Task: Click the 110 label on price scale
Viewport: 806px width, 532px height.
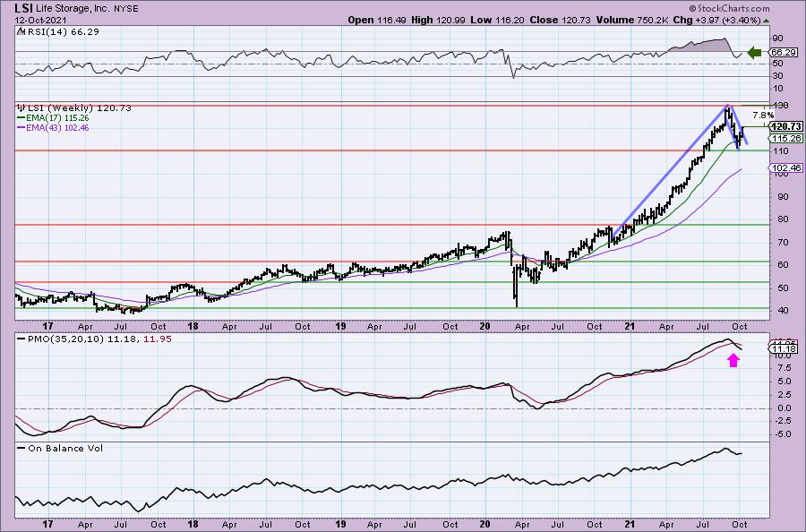Action: point(779,151)
